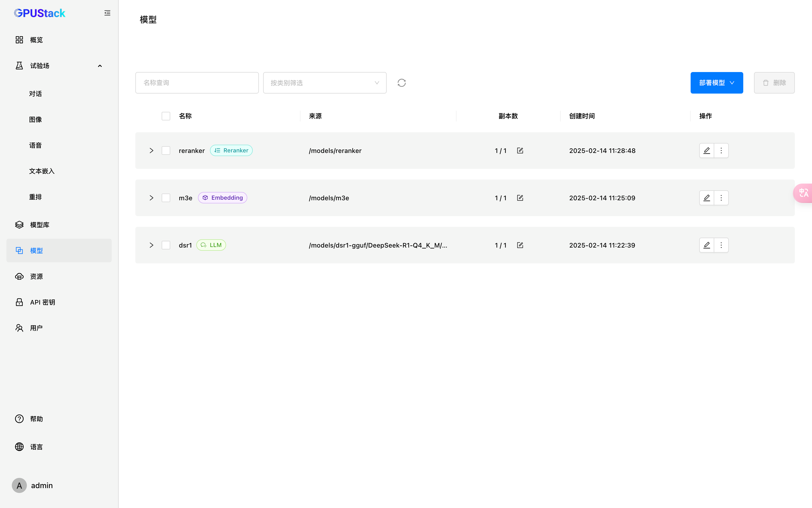Toggle the select-all header checkbox
This screenshot has height=508, width=812.
(x=166, y=116)
